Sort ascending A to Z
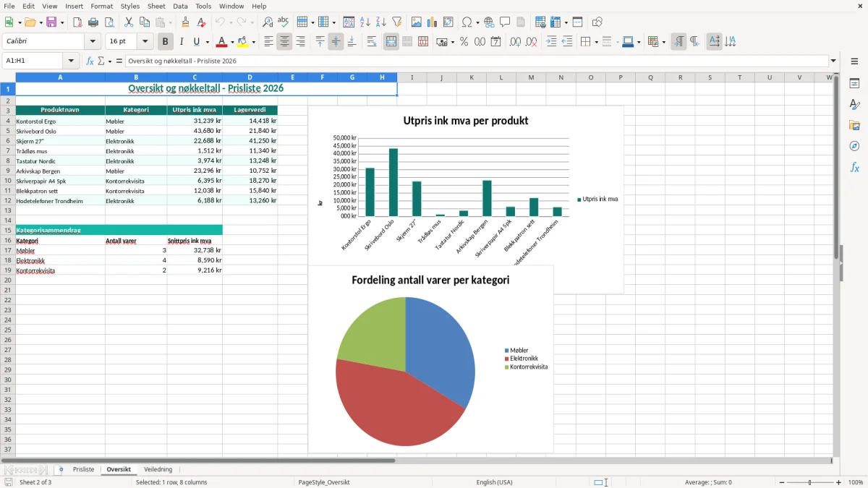 (365, 22)
